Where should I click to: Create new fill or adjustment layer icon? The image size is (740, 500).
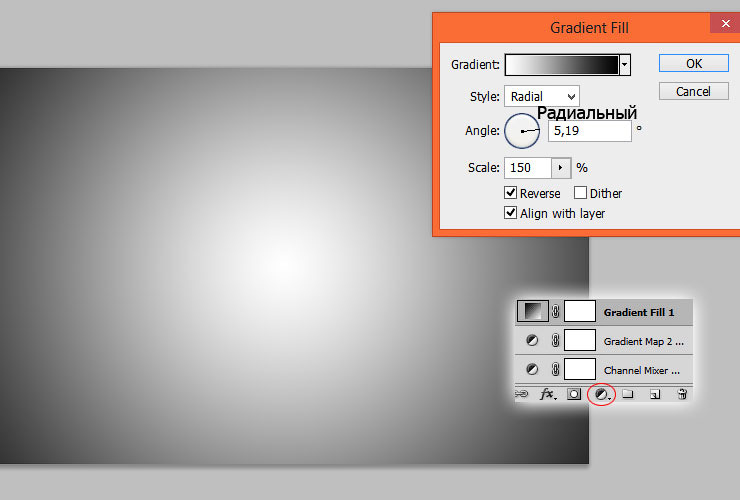[x=602, y=394]
